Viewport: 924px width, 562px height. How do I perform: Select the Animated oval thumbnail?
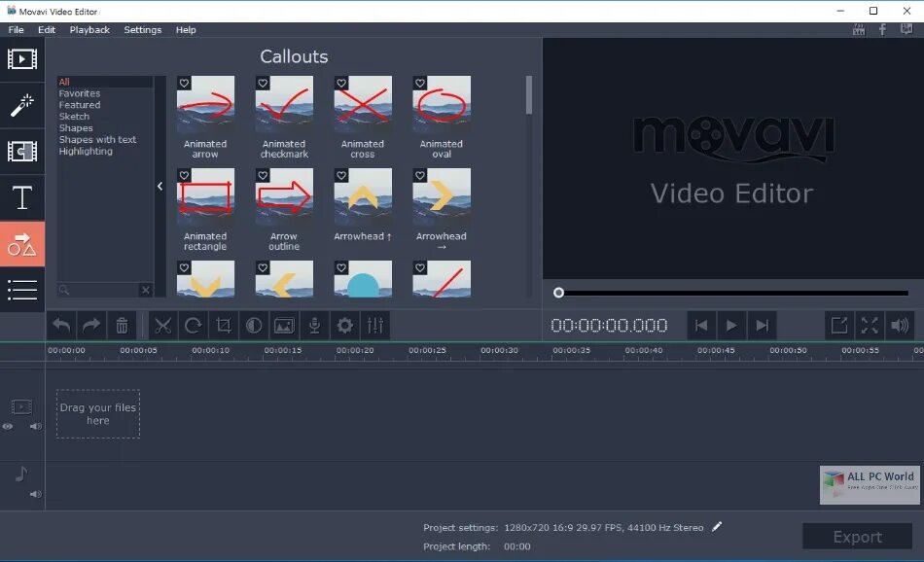[442, 105]
